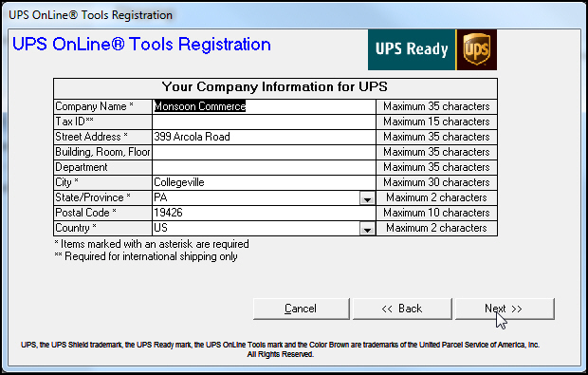Click the UPS Ready banner text
Image resolution: width=588 pixels, height=375 pixels.
[x=412, y=49]
